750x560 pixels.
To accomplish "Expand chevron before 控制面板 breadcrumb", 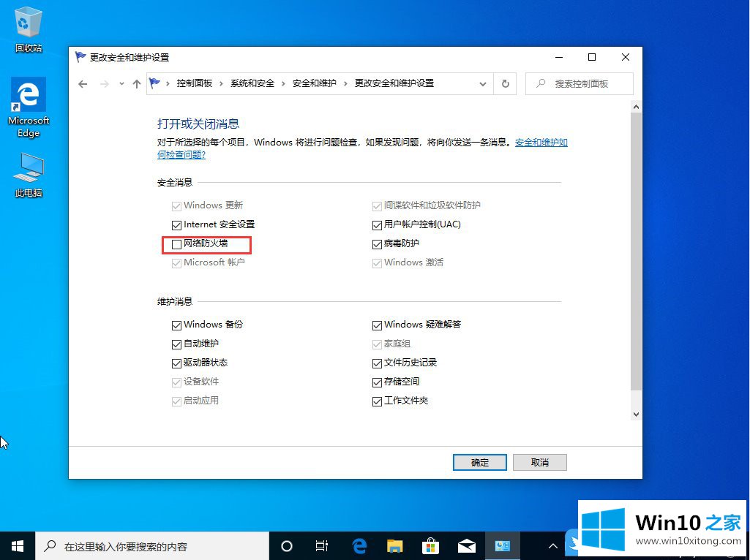I will click(168, 83).
